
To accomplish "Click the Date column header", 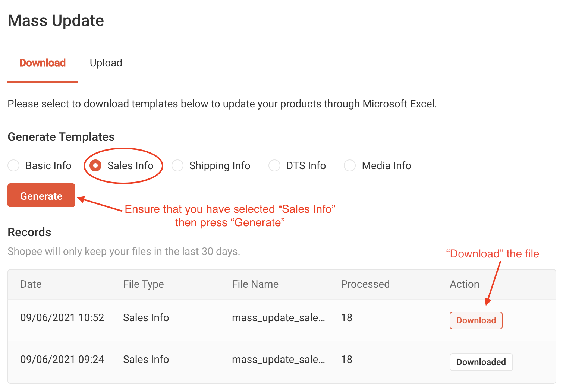I will [31, 284].
